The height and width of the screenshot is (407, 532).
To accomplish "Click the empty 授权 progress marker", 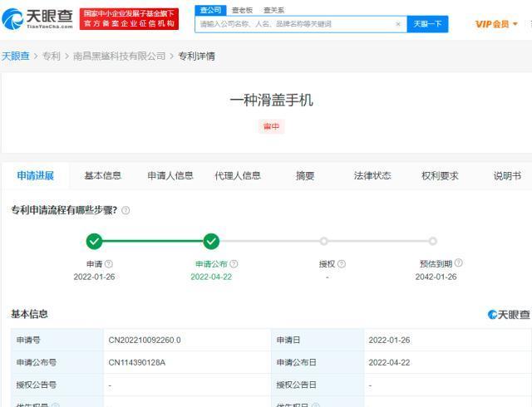I will coord(323,241).
